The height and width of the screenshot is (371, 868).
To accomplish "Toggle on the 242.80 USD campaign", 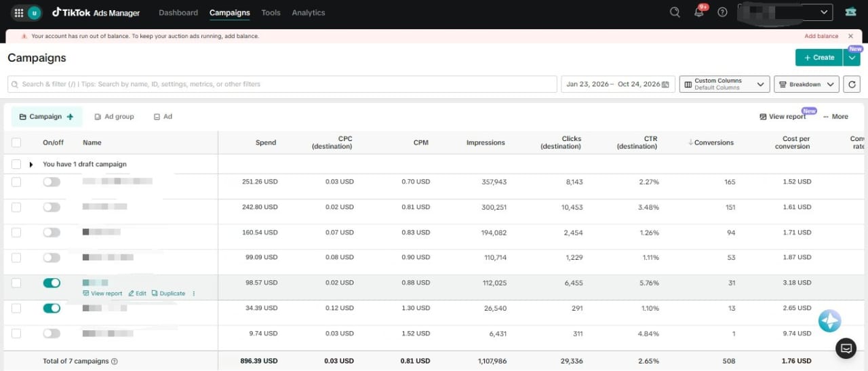I will click(52, 207).
